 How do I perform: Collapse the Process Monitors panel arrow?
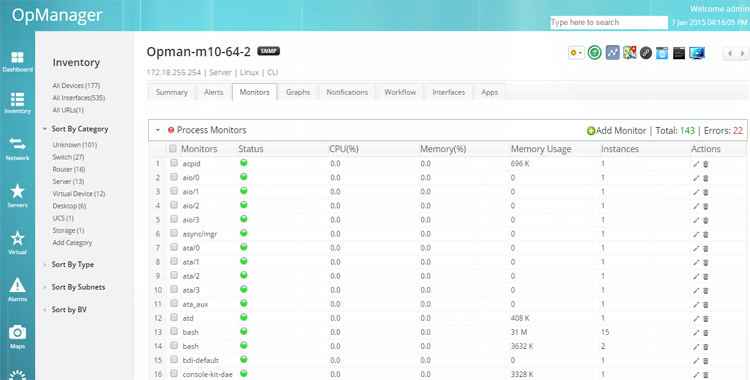(157, 130)
